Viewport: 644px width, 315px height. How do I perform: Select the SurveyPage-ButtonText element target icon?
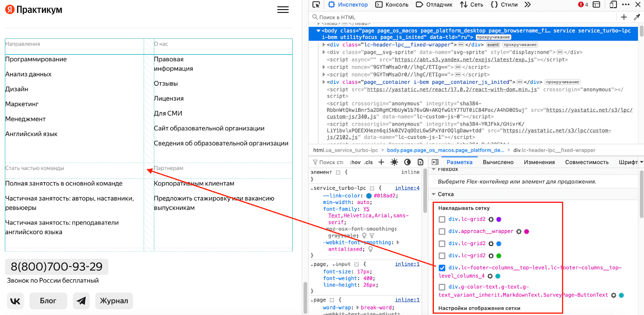pyautogui.click(x=613, y=295)
